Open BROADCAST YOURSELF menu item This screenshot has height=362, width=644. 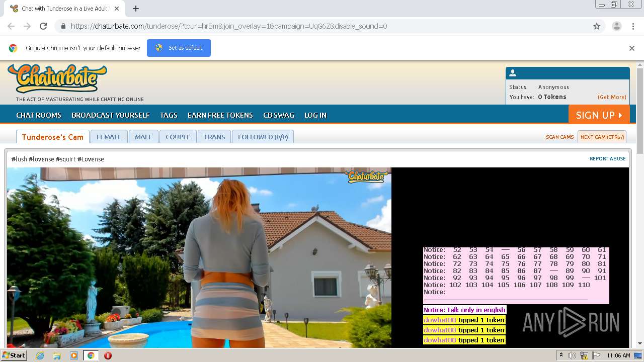[111, 115]
